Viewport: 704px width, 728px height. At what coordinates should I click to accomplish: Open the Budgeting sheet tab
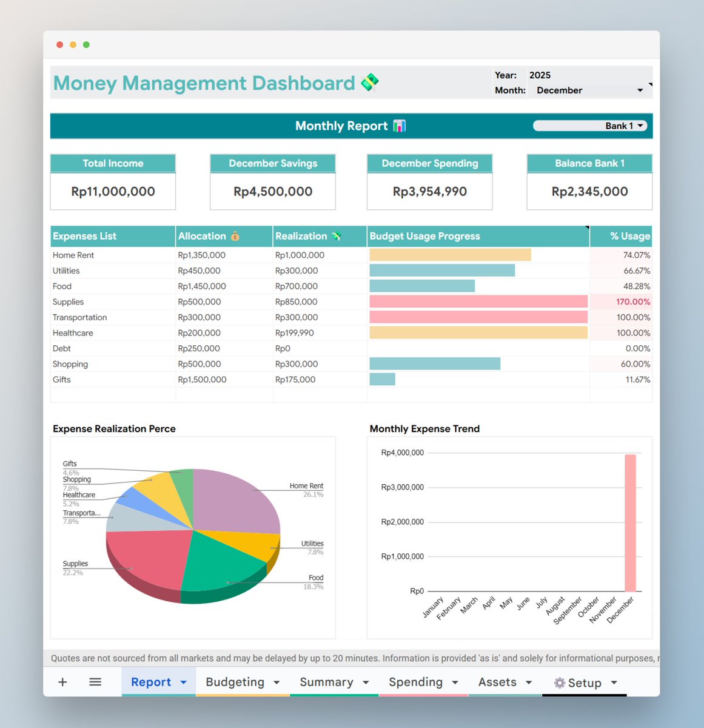tap(235, 681)
